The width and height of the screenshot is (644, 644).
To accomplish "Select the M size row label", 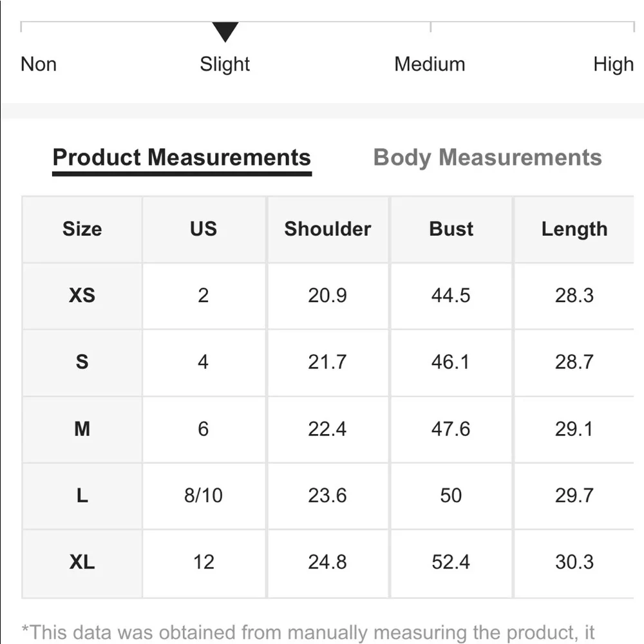I will tap(82, 429).
